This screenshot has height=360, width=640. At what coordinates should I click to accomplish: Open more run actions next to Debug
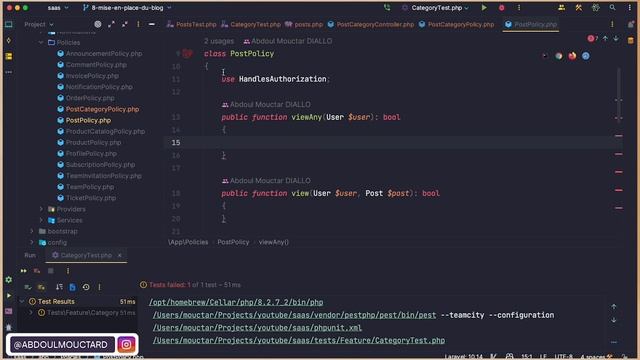pos(519,8)
